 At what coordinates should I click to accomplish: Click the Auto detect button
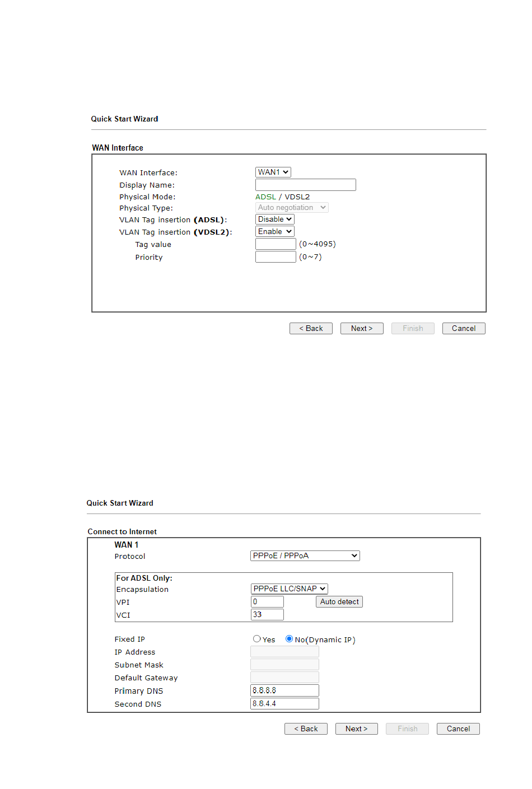339,601
